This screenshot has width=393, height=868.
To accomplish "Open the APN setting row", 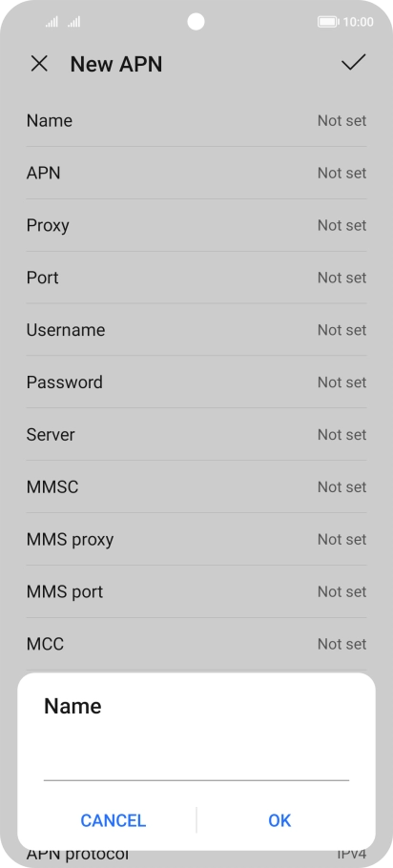I will click(196, 173).
